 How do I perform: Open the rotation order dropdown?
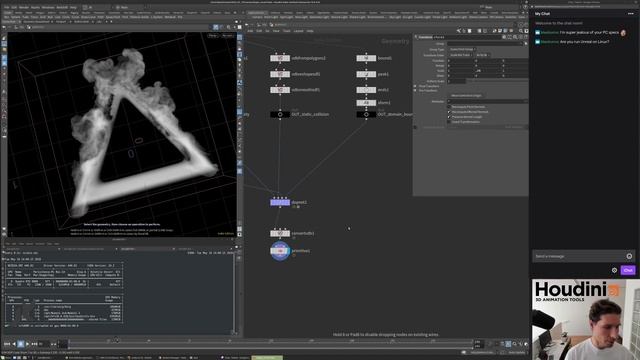(483, 55)
